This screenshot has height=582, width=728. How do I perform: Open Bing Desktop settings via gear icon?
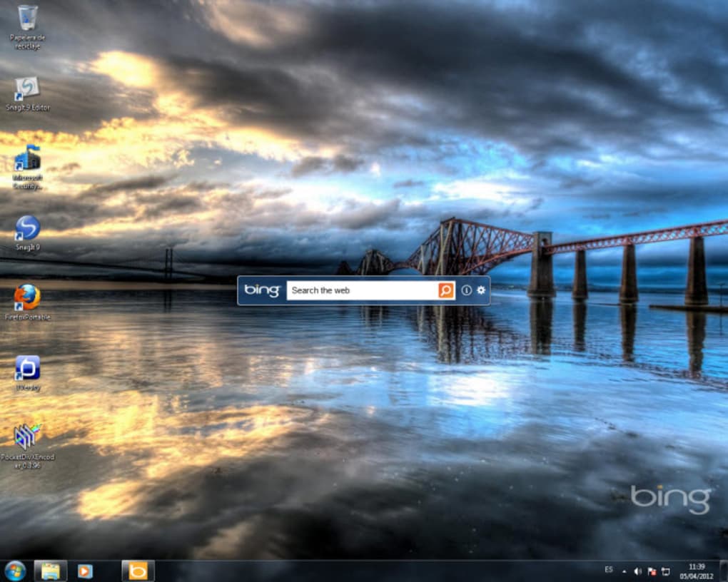[481, 290]
